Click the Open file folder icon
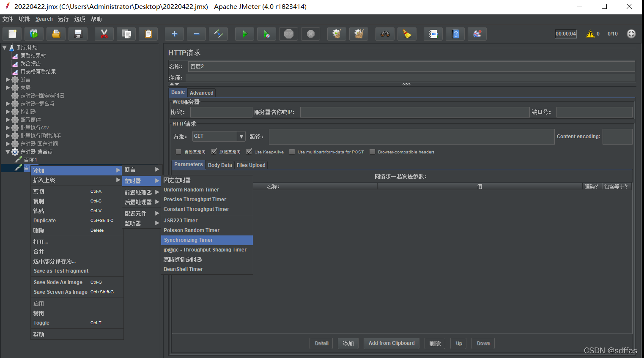Screen dimensions: 644x358 click(x=56, y=34)
